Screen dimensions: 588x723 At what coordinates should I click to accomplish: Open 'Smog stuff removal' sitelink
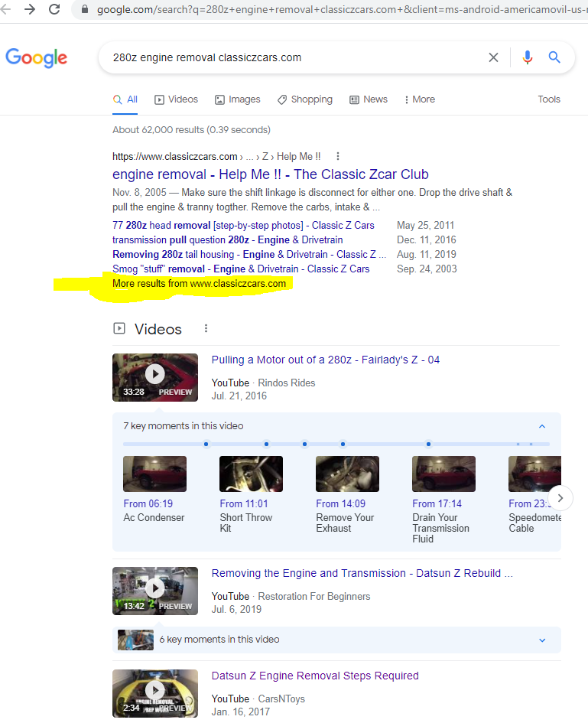[241, 269]
